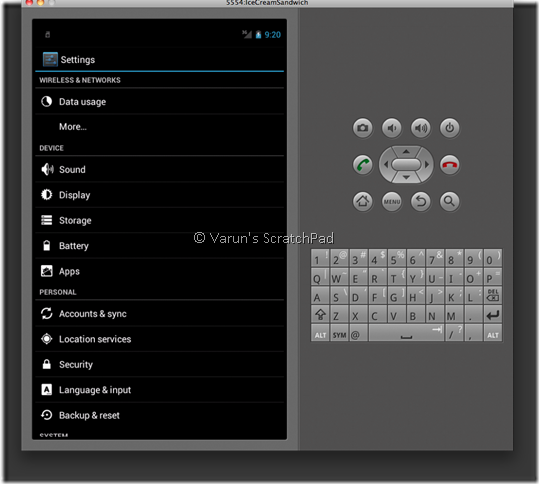The width and height of the screenshot is (539, 484).
Task: Click the D-pad right arrow
Action: coord(427,165)
